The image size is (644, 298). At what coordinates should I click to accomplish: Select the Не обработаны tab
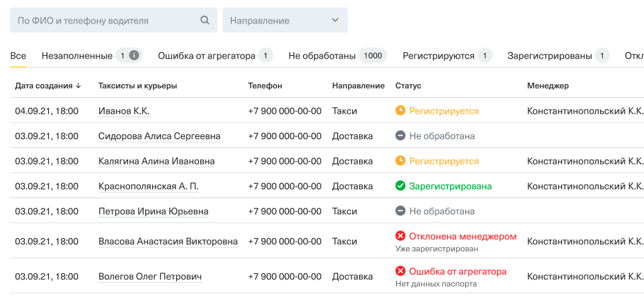[322, 56]
